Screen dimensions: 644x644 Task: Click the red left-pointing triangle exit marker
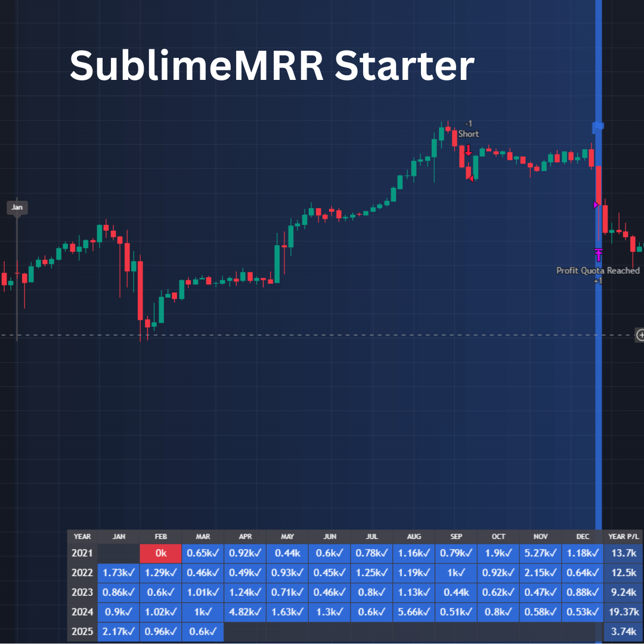click(471, 178)
